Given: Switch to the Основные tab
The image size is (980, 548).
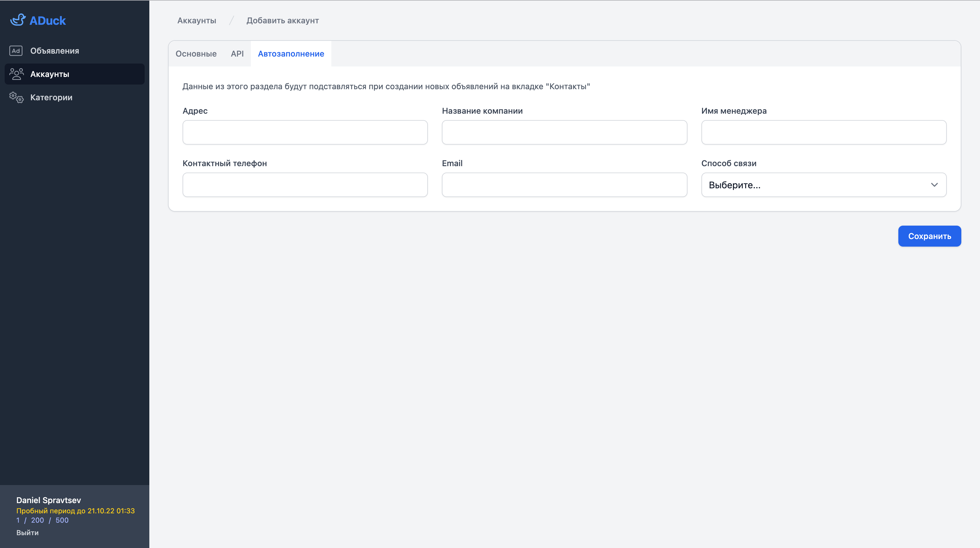Looking at the screenshot, I should point(196,54).
